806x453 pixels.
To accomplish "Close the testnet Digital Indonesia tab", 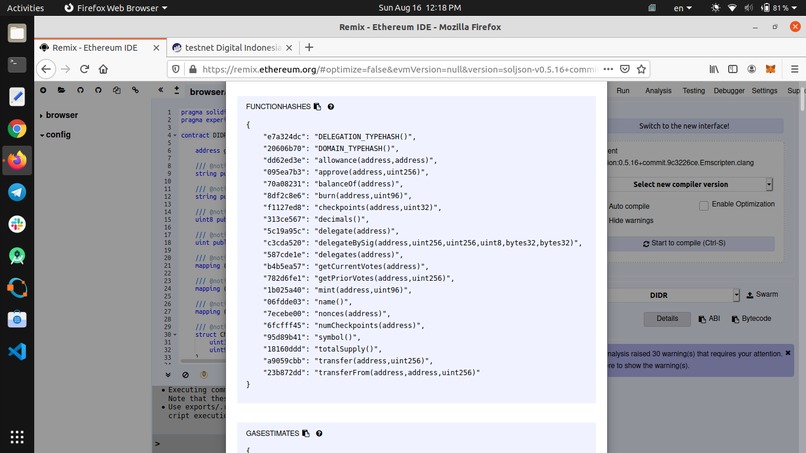I will [289, 47].
